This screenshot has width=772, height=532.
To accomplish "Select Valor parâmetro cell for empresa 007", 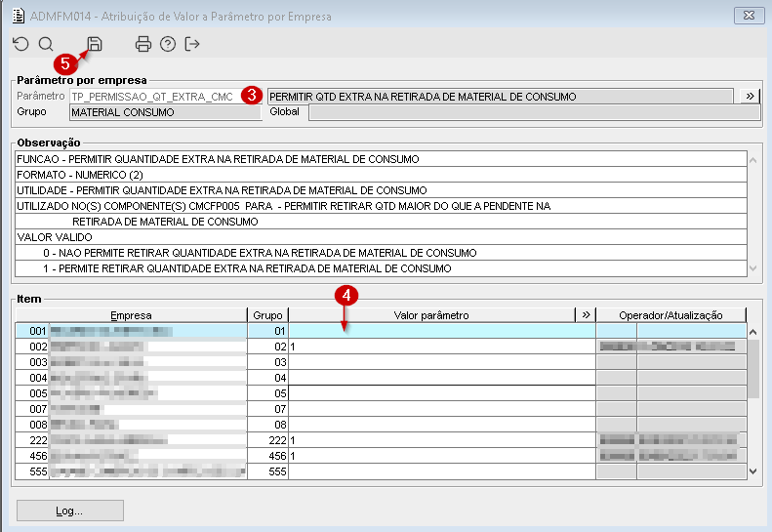I will 442,409.
